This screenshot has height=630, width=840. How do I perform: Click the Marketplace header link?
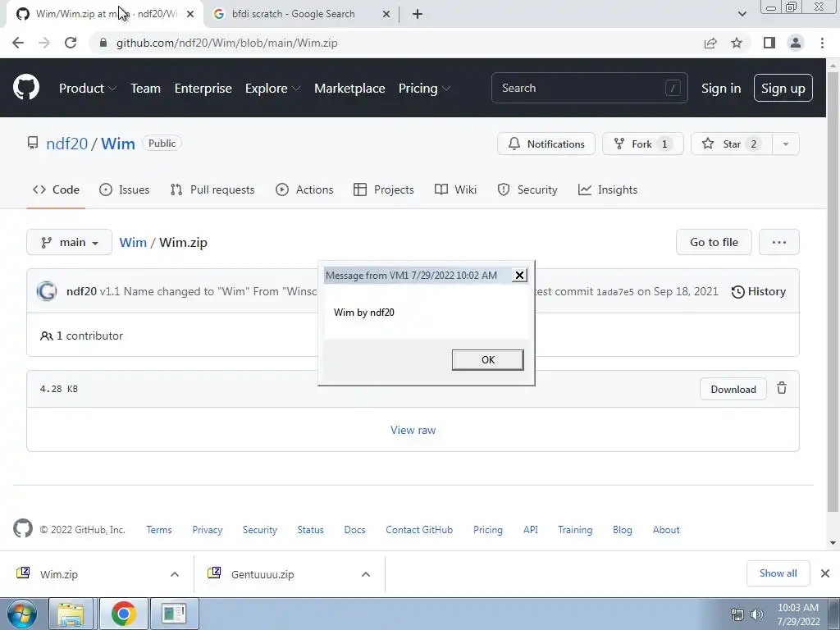(x=349, y=89)
